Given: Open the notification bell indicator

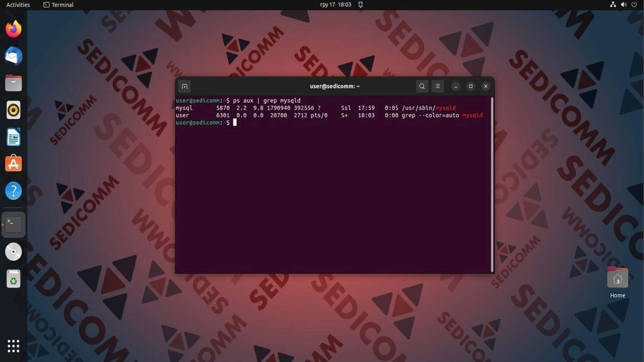Looking at the screenshot, I should pos(360,5).
